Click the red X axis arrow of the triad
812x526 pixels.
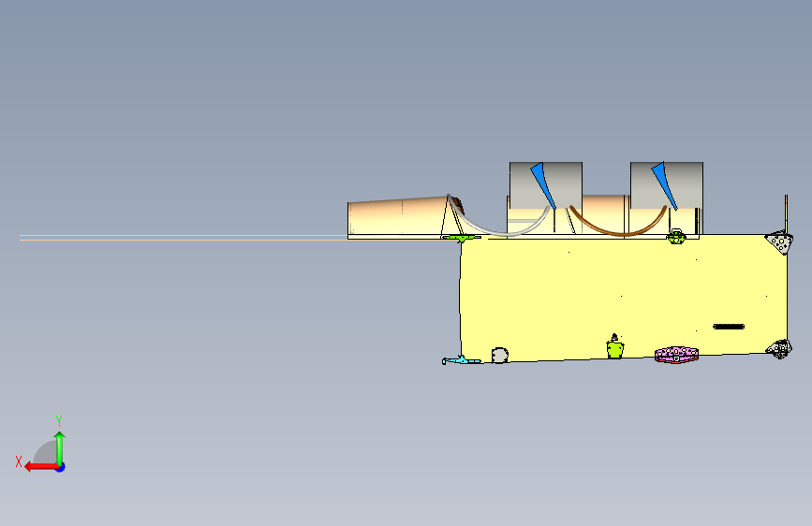click(x=40, y=467)
